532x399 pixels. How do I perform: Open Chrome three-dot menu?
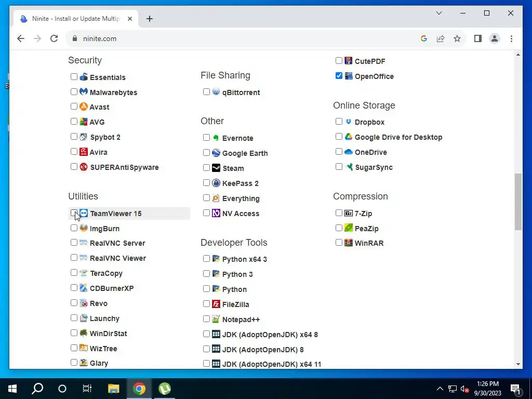(511, 38)
